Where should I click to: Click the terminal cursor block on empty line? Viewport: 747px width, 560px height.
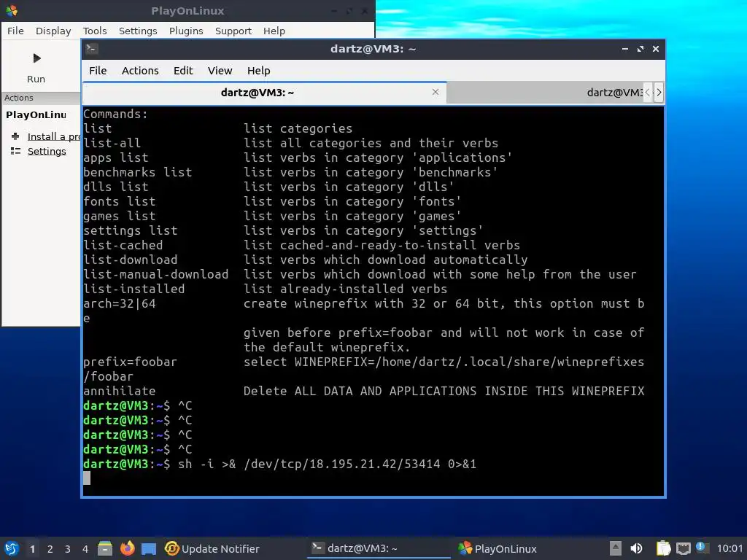(87, 478)
